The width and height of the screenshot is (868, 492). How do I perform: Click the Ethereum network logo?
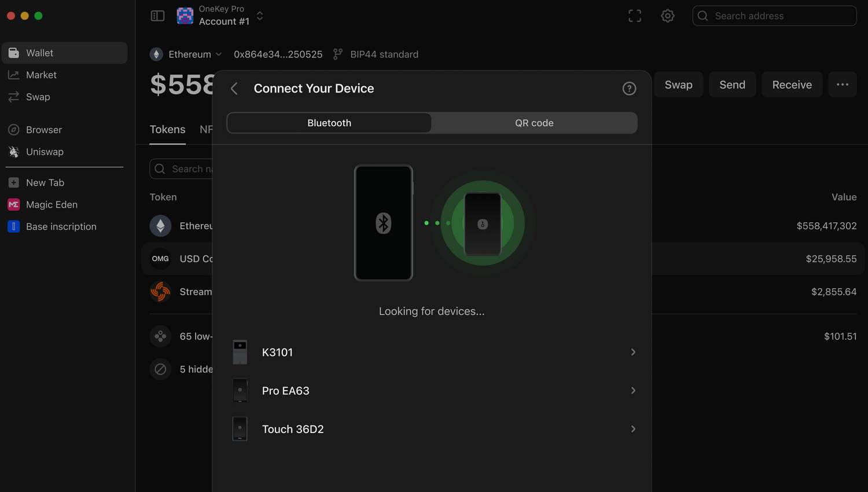tap(156, 54)
